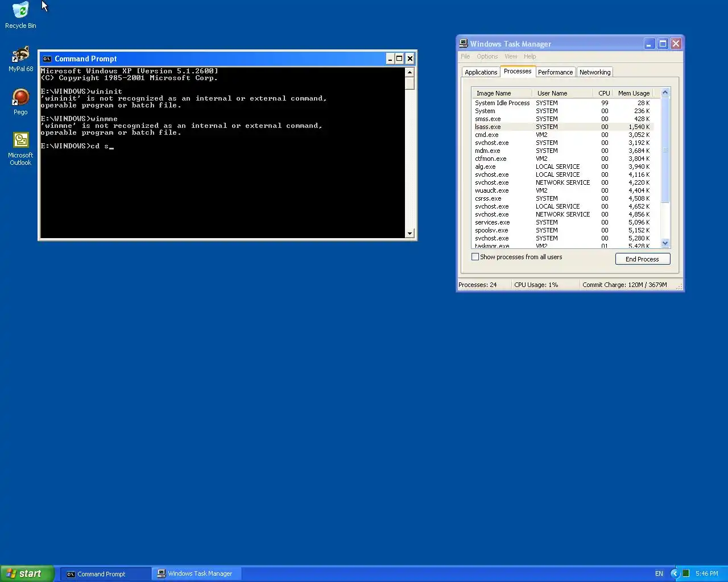
Task: Open the Options menu in Task Manager
Action: tap(487, 56)
